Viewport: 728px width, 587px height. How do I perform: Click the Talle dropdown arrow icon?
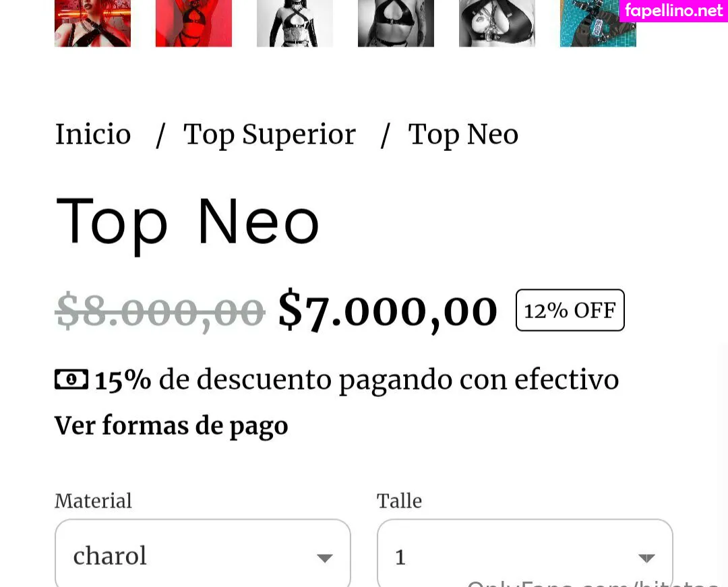pyautogui.click(x=646, y=558)
